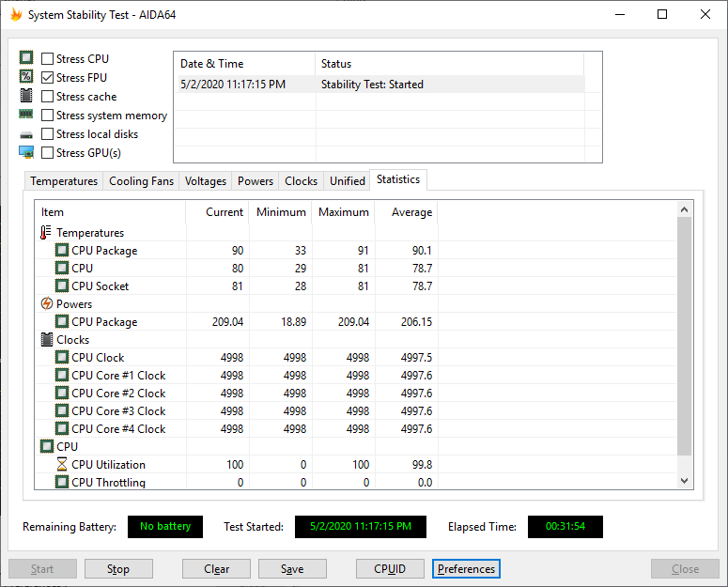This screenshot has width=728, height=587.
Task: Click the statistics list scroll up arrow
Action: [x=684, y=209]
